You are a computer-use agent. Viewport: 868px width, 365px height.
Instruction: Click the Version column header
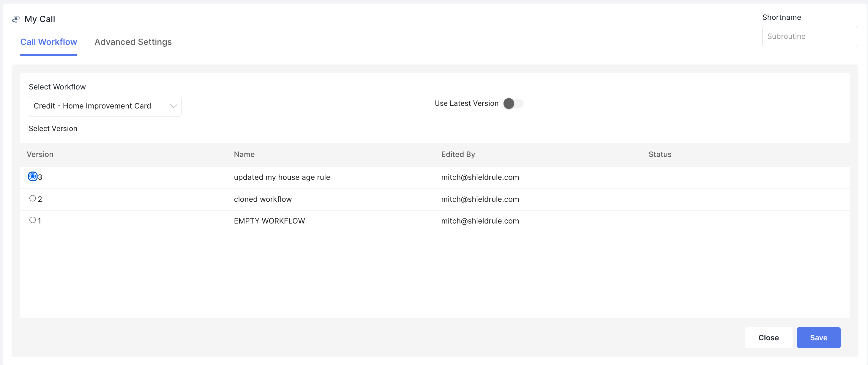click(x=40, y=154)
